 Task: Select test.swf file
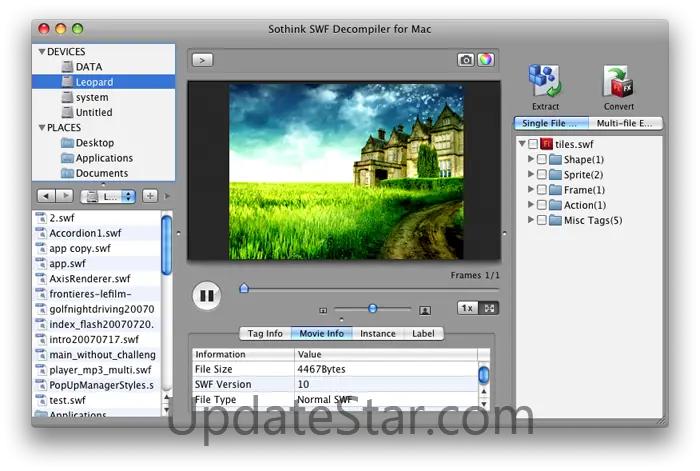point(97,400)
